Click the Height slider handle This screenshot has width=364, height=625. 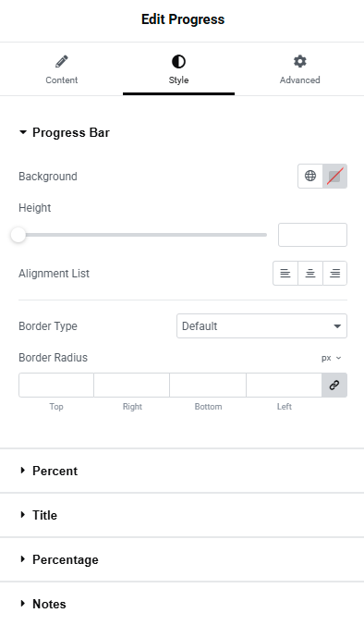click(x=18, y=235)
